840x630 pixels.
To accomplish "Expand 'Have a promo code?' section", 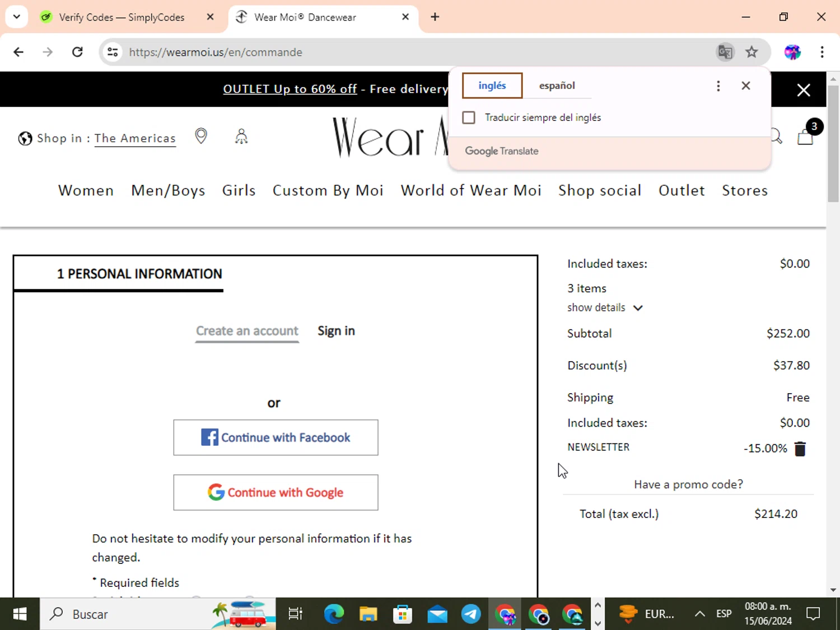I will pyautogui.click(x=688, y=484).
